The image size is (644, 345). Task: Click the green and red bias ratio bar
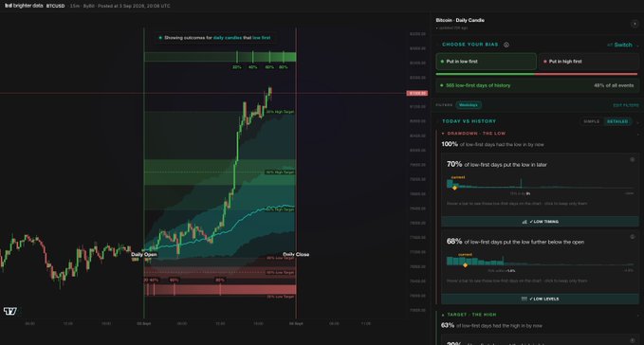pos(537,74)
